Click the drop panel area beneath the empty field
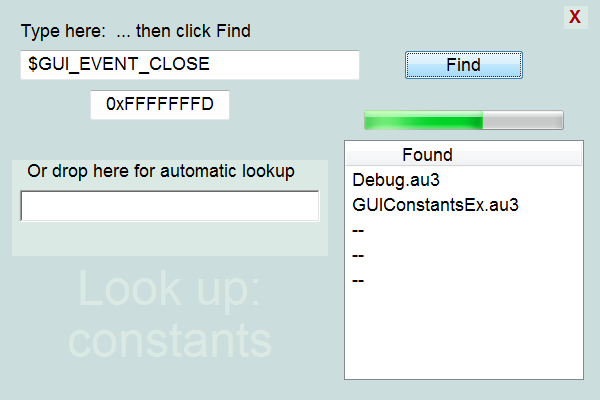The width and height of the screenshot is (600, 400). click(x=170, y=239)
